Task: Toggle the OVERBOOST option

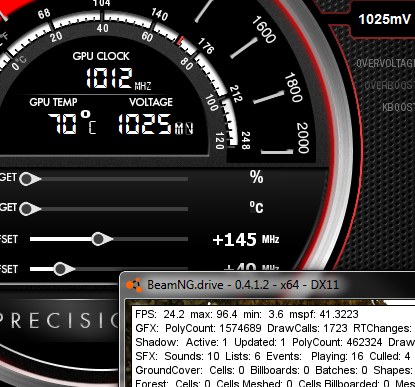Action: [389, 85]
